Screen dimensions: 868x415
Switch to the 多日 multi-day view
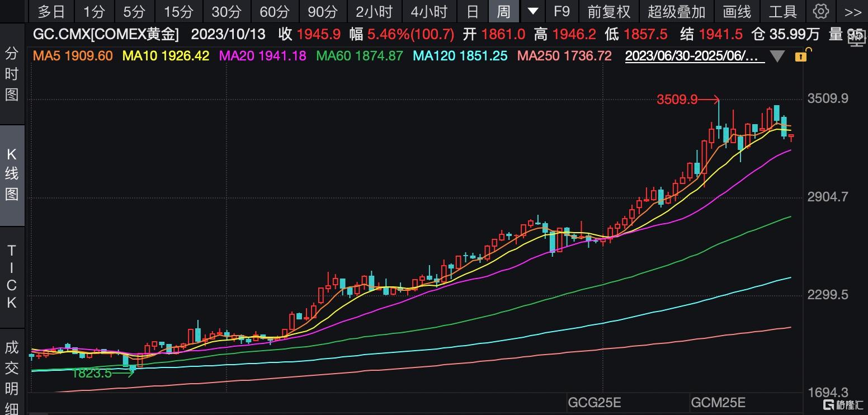[51, 11]
